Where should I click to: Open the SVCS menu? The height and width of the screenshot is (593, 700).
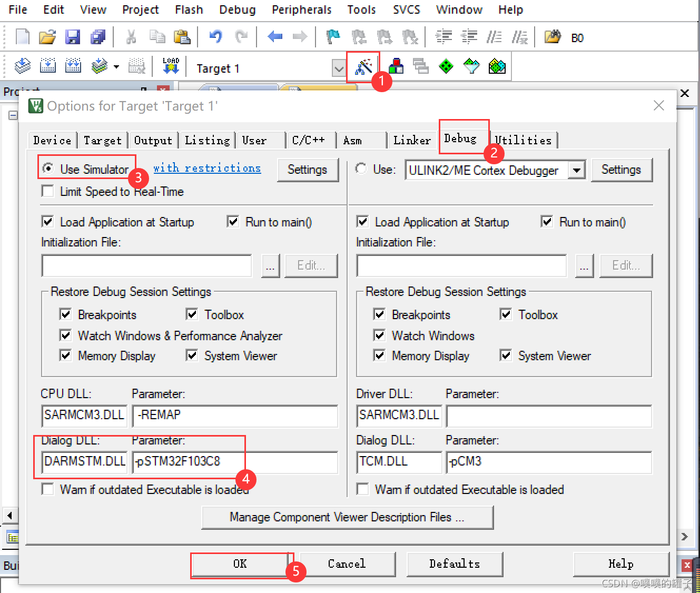tap(407, 9)
